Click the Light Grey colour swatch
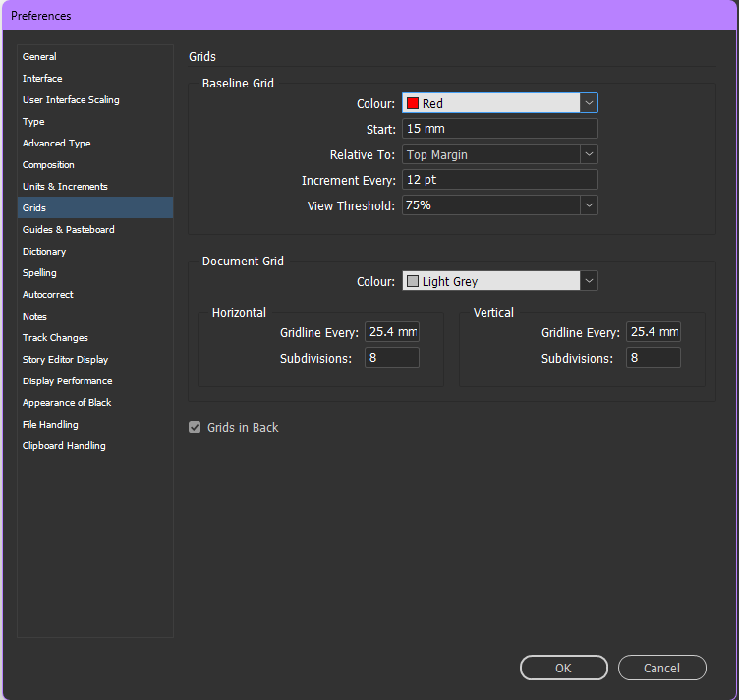This screenshot has height=700, width=739. coord(414,281)
